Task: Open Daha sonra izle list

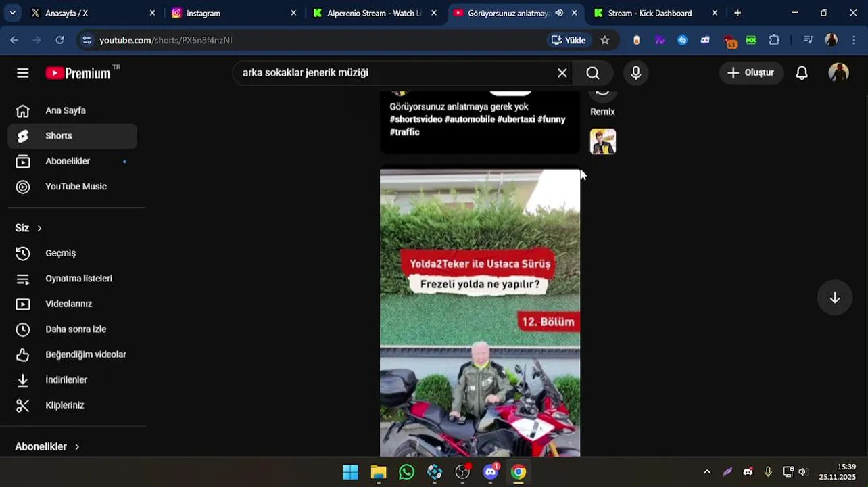Action: click(x=72, y=329)
